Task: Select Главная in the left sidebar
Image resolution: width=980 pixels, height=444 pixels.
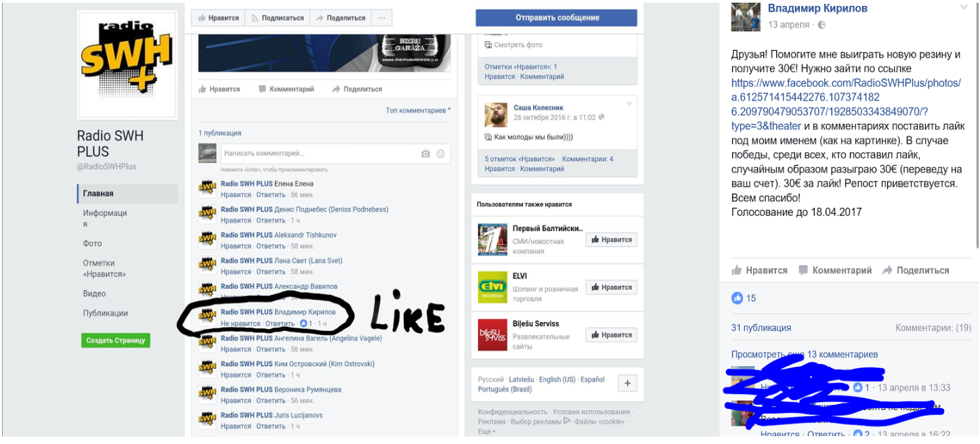Action: tap(127, 194)
